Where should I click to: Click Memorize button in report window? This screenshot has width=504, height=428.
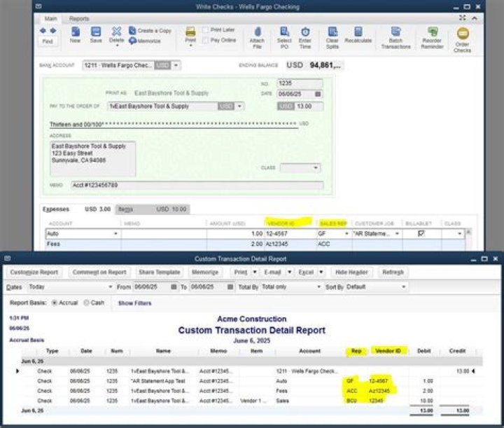click(x=205, y=272)
